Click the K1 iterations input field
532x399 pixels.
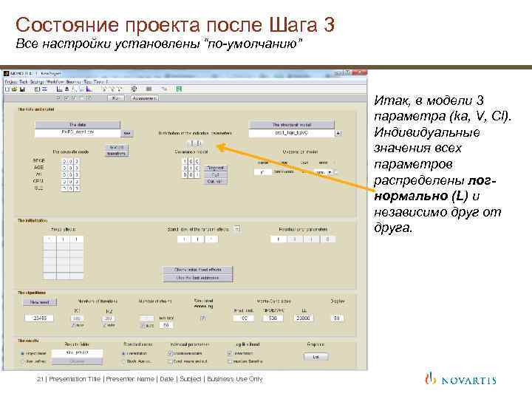pos(77,318)
